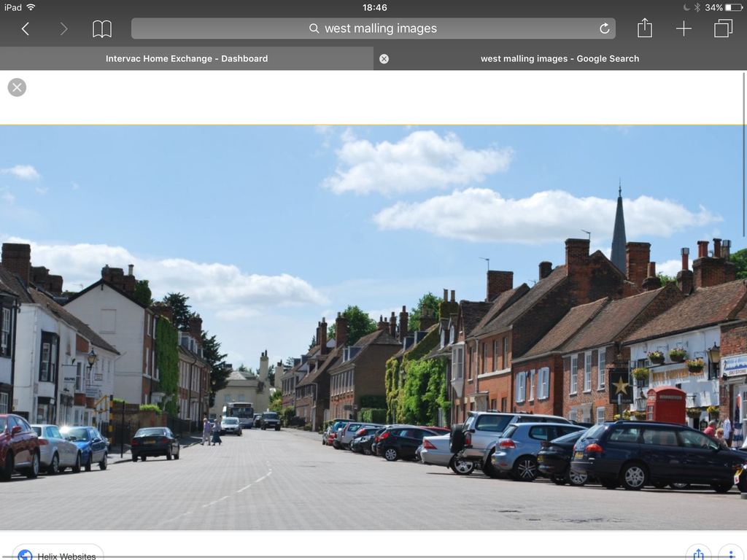Reload the Google Search page
This screenshot has width=747, height=560.
coord(604,28)
